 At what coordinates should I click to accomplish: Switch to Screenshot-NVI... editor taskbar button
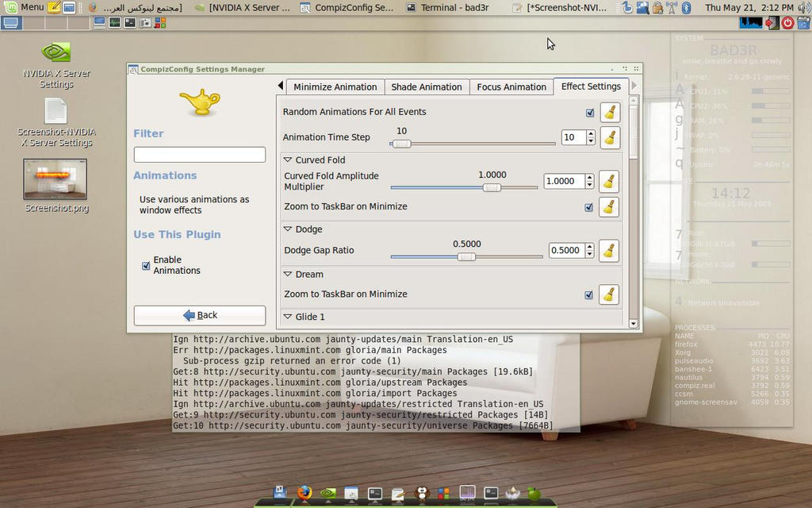click(561, 8)
